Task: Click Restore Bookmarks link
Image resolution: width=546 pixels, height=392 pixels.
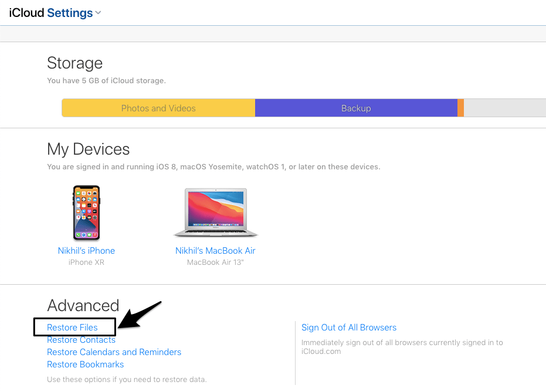Action: coord(85,364)
